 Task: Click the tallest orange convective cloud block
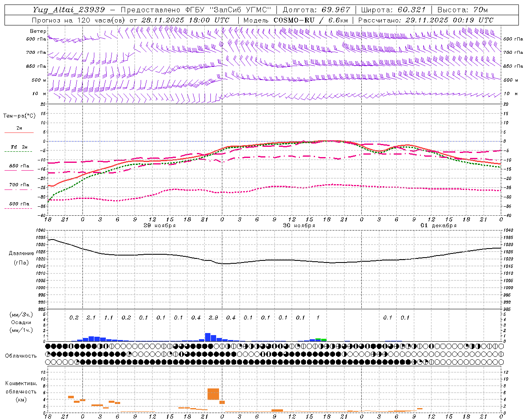[x=213, y=394]
